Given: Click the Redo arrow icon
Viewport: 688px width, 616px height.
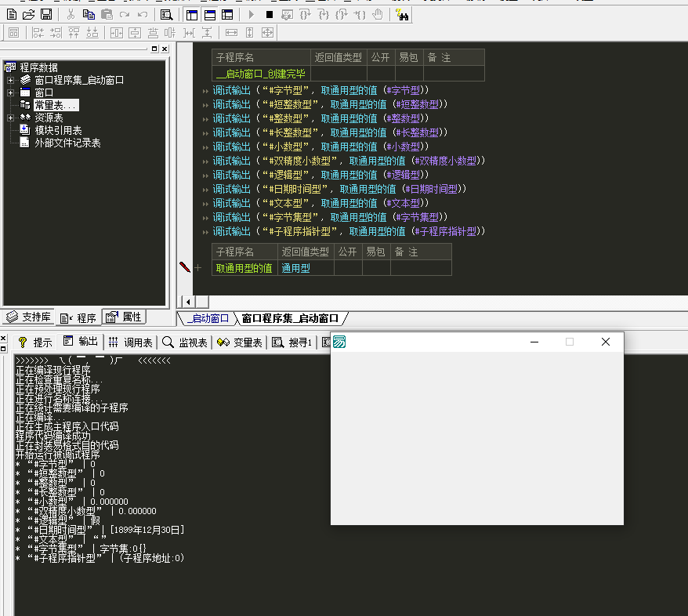Looking at the screenshot, I should pos(125,15).
